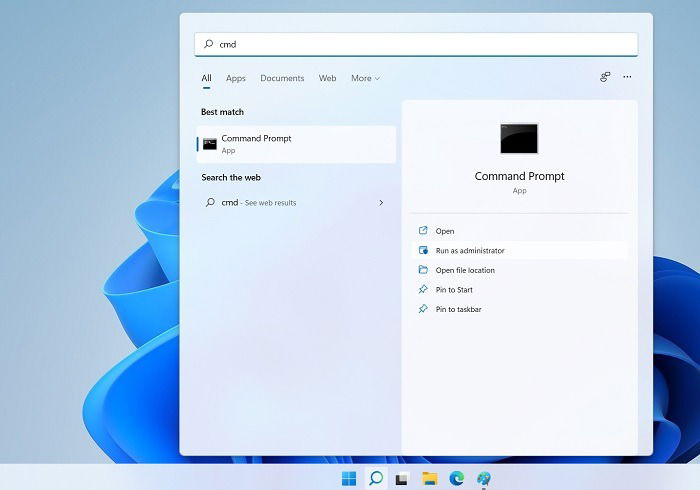Image resolution: width=700 pixels, height=490 pixels.
Task: Open Task View from the taskbar
Action: [x=402, y=479]
